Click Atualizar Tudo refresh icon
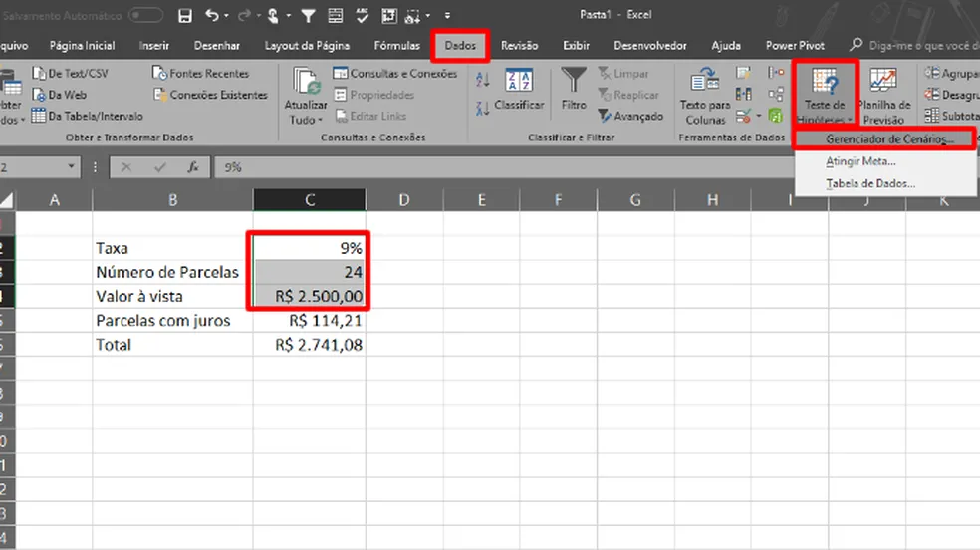 (306, 82)
